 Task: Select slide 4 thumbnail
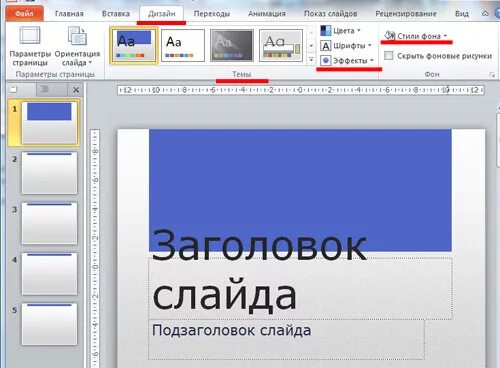[49, 274]
